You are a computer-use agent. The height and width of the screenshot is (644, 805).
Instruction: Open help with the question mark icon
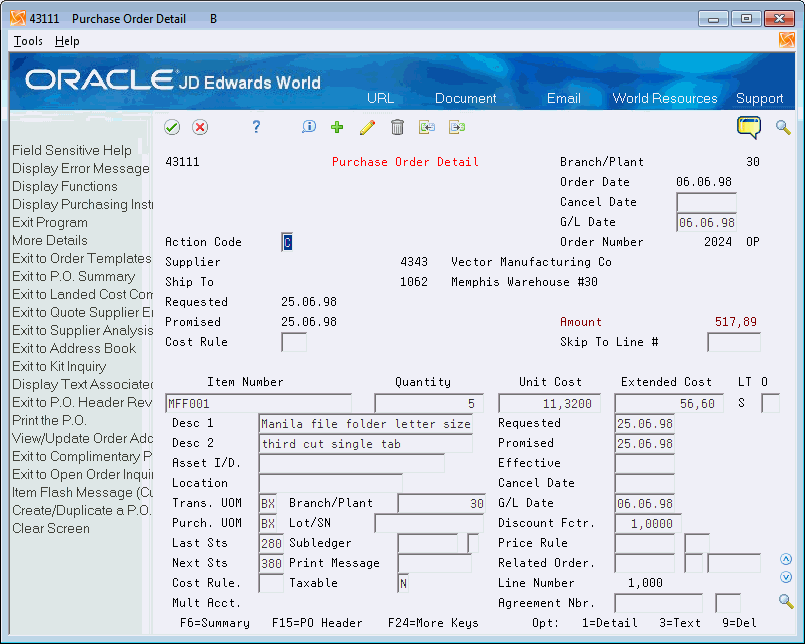coord(256,127)
